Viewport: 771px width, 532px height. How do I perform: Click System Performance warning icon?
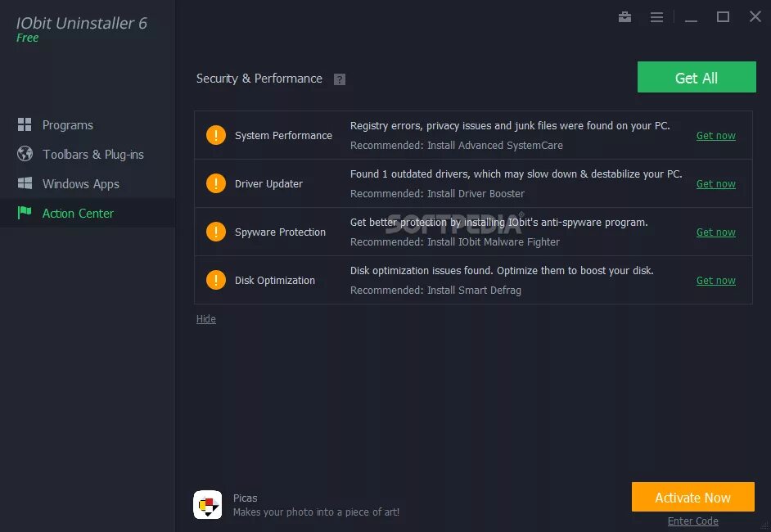[x=216, y=135]
